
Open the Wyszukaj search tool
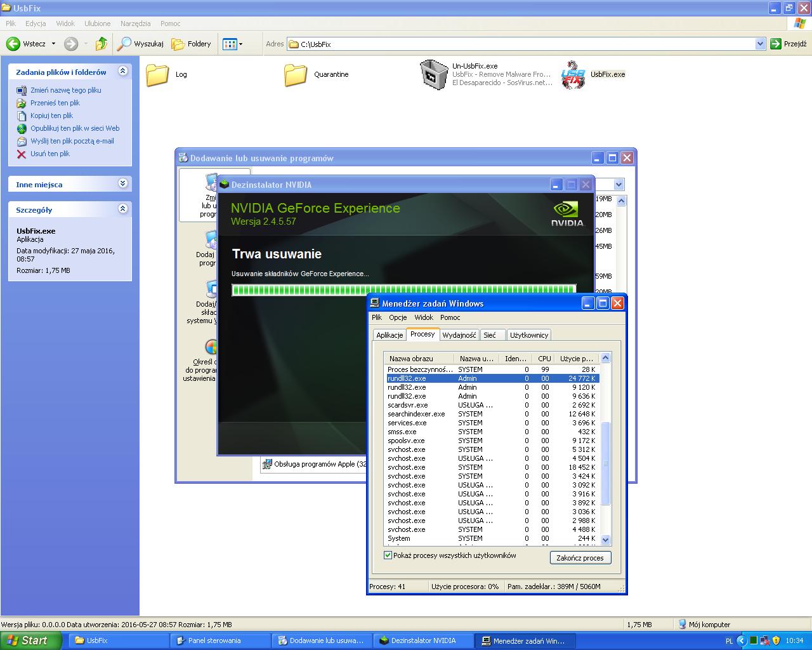coord(140,44)
